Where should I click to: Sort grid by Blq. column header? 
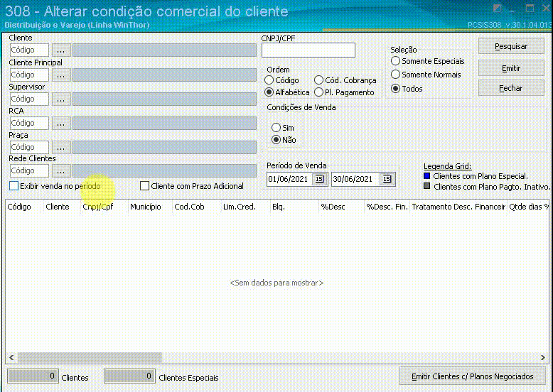pyautogui.click(x=294, y=207)
